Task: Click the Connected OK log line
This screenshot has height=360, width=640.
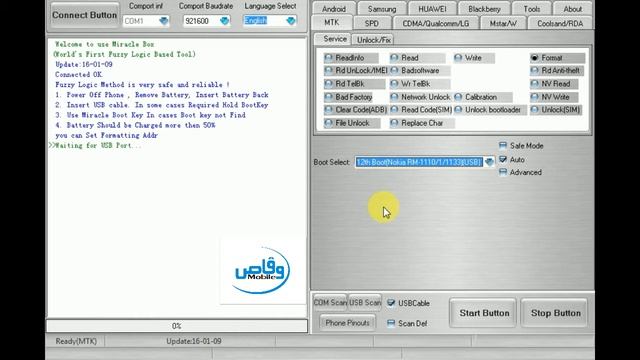Action: pyautogui.click(x=79, y=75)
